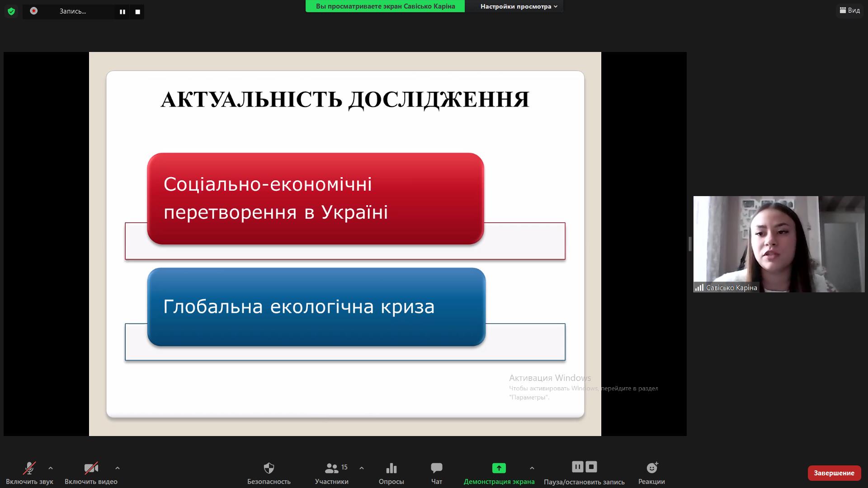Click the screen-viewing notice for Савісько Каріна
This screenshot has width=868, height=488.
click(x=385, y=6)
